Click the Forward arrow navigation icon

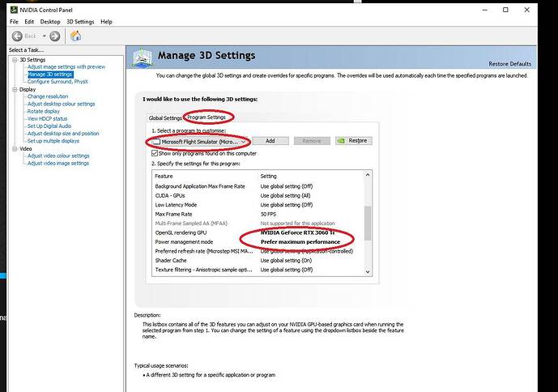click(x=54, y=36)
